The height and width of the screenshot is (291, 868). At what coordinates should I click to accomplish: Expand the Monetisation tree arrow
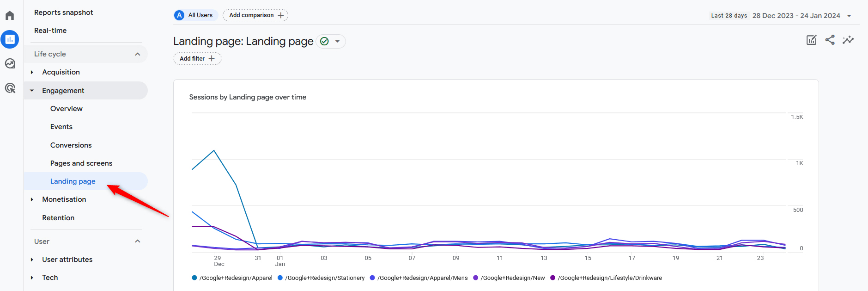point(32,199)
